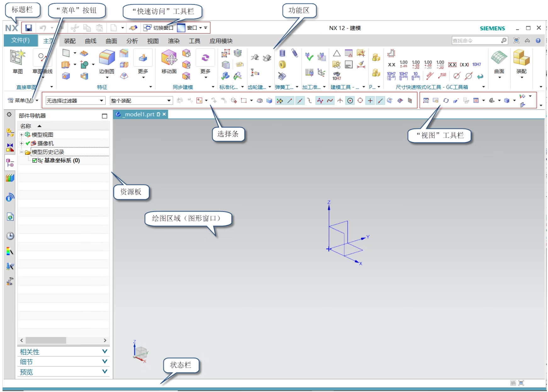Image resolution: width=548 pixels, height=392 pixels.
Task: Switch to the Analysis (分析) ribbon tab
Action: pyautogui.click(x=132, y=41)
